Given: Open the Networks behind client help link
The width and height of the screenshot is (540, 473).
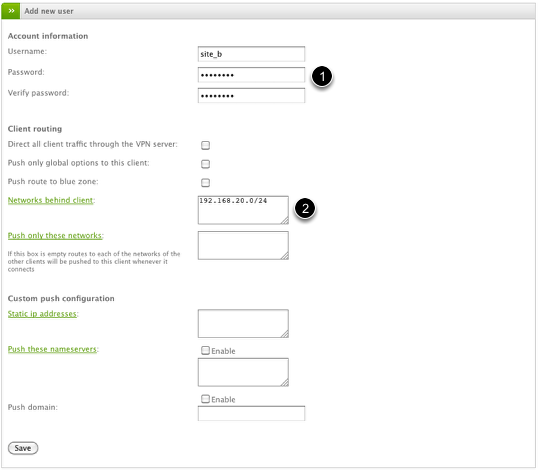Looking at the screenshot, I should point(50,200).
